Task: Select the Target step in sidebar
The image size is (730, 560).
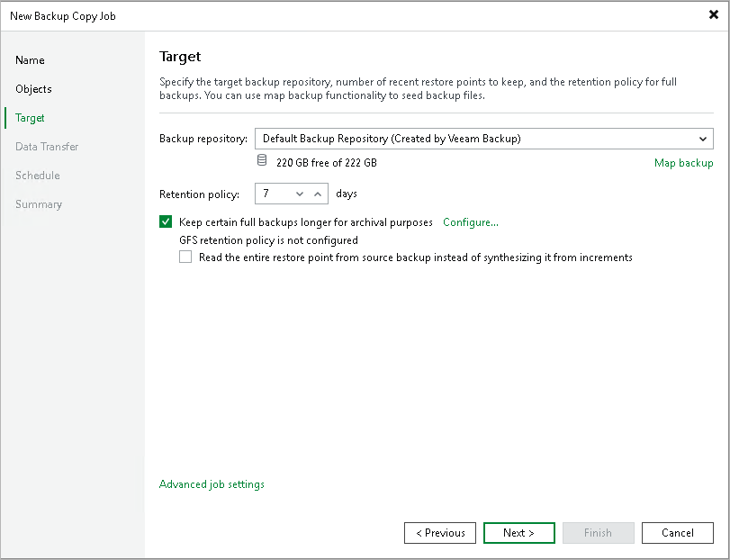Action: [x=30, y=118]
